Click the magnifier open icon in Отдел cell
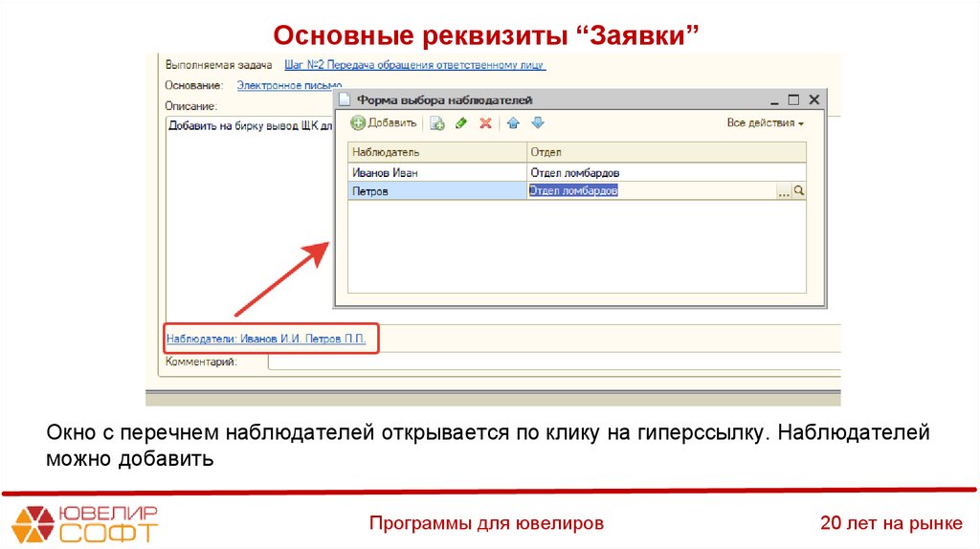 coord(798,191)
